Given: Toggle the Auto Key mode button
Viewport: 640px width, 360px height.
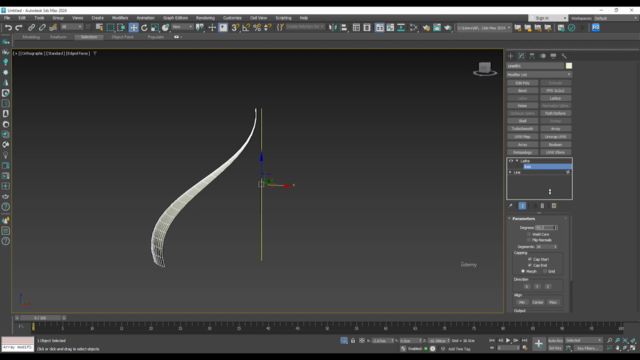Looking at the screenshot, I should pyautogui.click(x=555, y=340).
